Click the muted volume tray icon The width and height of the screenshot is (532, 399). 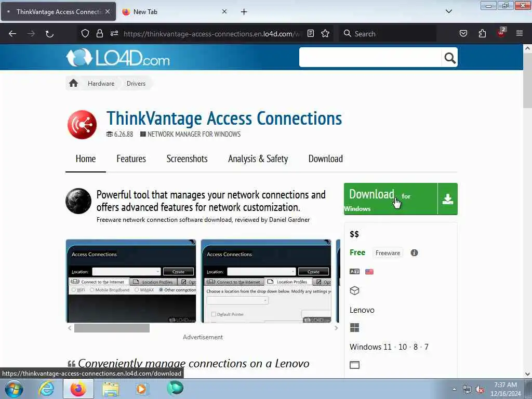point(480,390)
